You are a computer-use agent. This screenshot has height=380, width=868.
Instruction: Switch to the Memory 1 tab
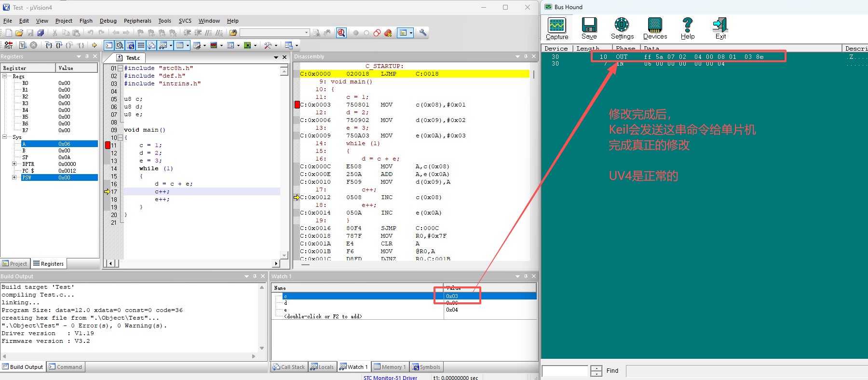[390, 367]
